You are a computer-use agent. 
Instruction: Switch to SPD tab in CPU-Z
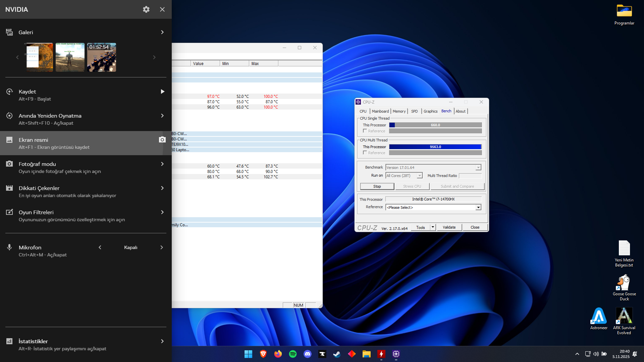pyautogui.click(x=415, y=111)
